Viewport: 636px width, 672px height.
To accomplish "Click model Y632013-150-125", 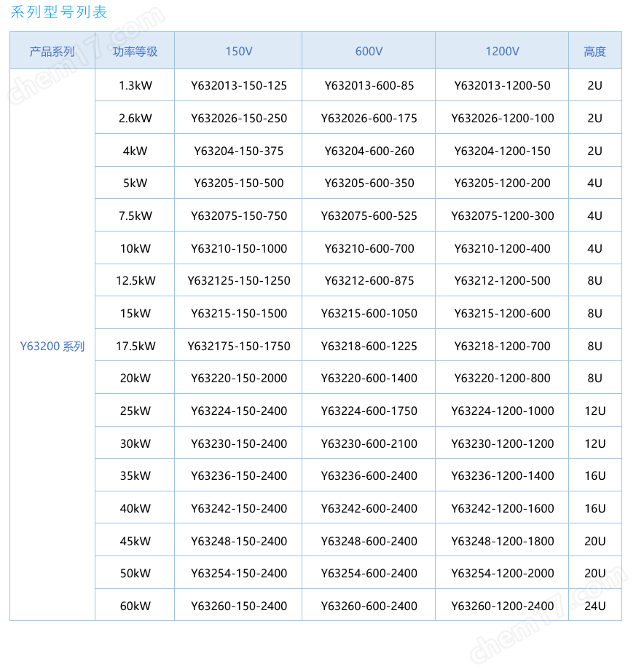I will 239,85.
